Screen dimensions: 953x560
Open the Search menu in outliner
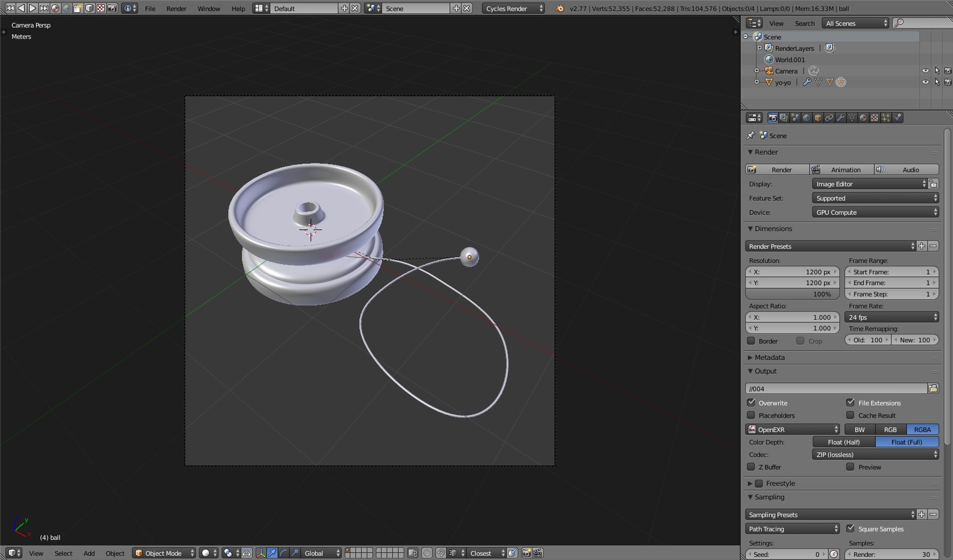[x=805, y=23]
